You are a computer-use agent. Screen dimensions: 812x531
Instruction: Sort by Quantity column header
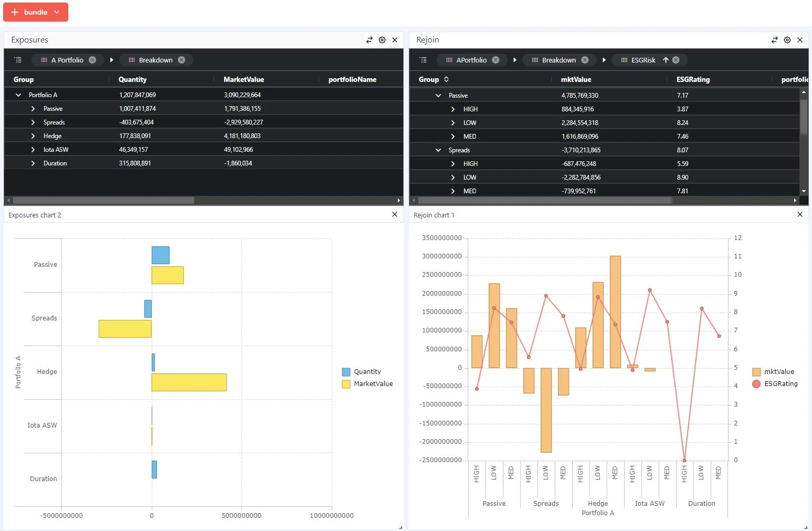pyautogui.click(x=132, y=79)
